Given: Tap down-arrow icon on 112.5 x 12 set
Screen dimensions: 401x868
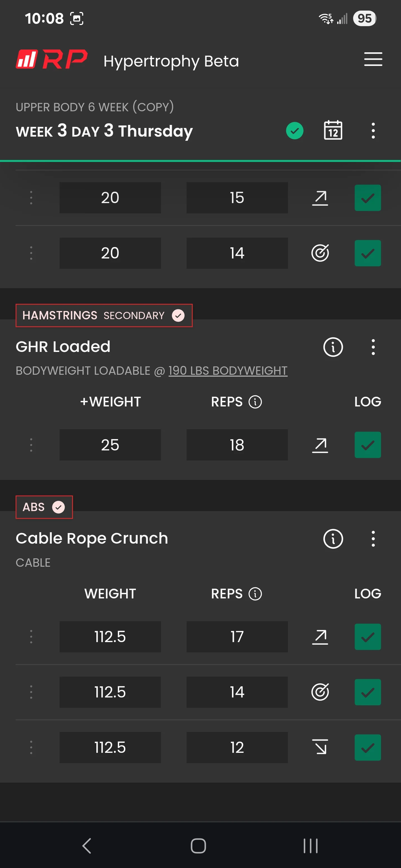Looking at the screenshot, I should 320,747.
